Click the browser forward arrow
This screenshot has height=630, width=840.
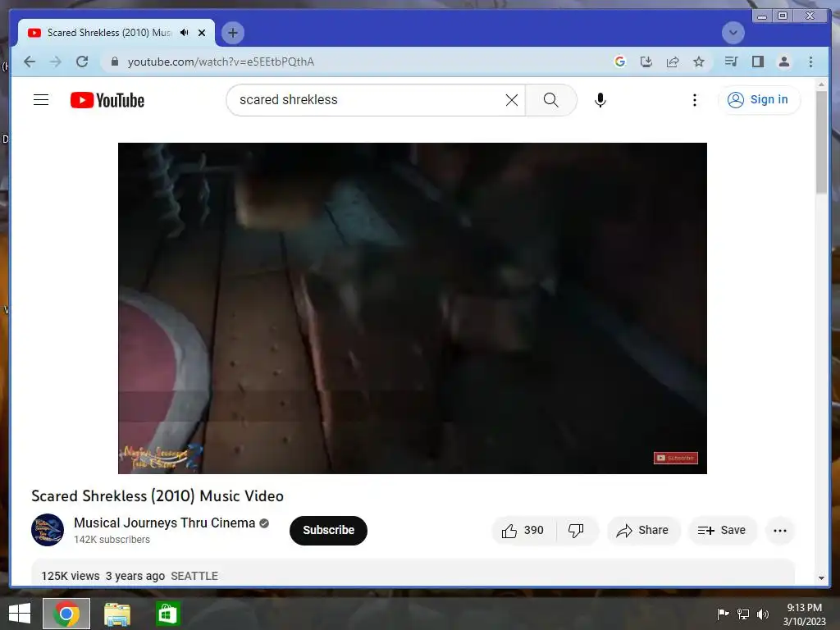[56, 62]
